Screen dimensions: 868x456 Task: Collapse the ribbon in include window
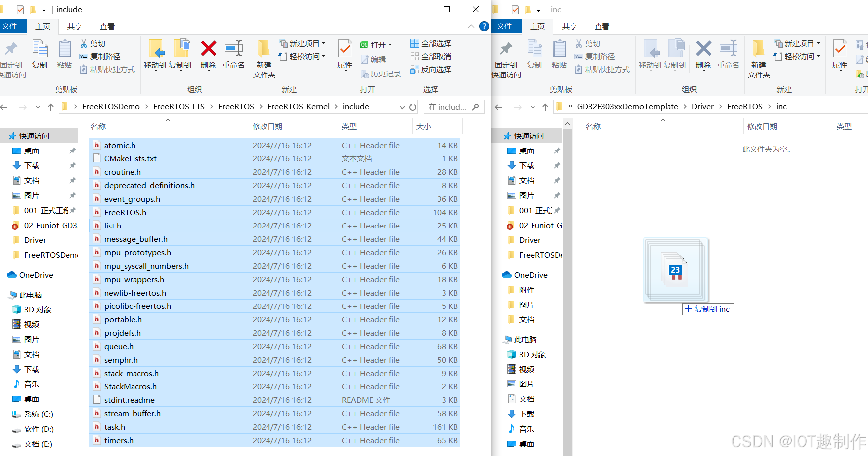coord(471,26)
